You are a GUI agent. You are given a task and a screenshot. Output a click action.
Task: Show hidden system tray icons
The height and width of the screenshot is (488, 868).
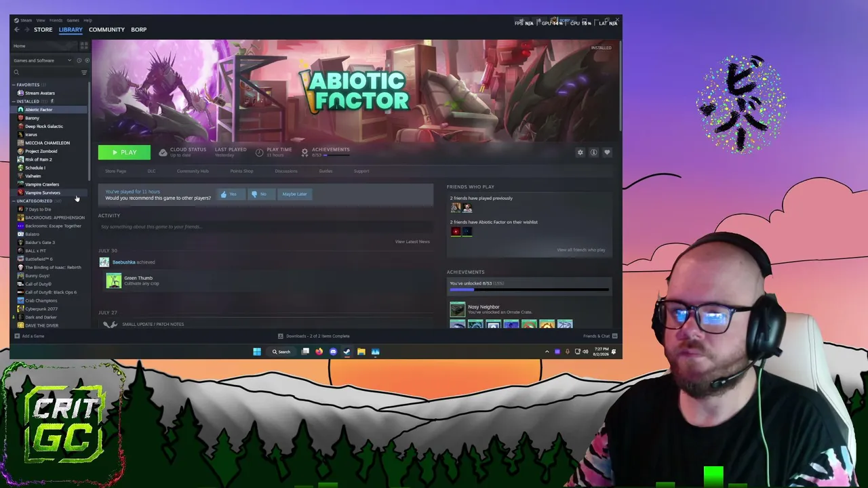[x=547, y=352]
